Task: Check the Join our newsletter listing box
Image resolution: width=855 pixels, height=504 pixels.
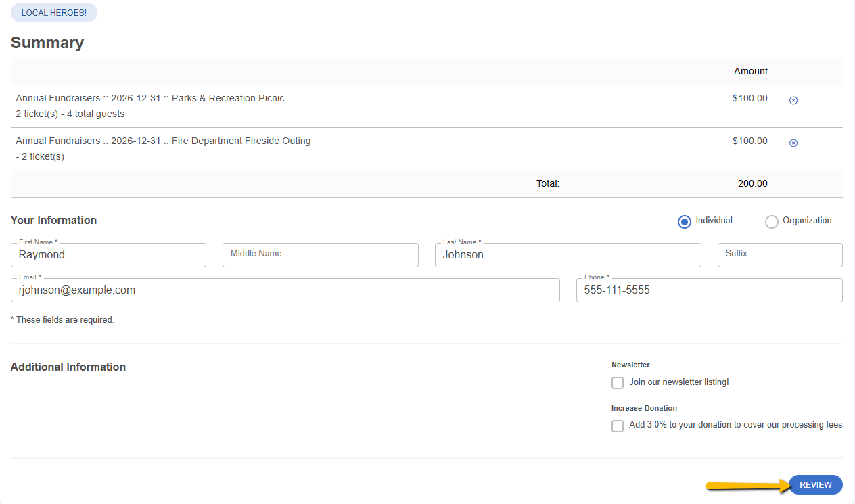Action: (618, 383)
